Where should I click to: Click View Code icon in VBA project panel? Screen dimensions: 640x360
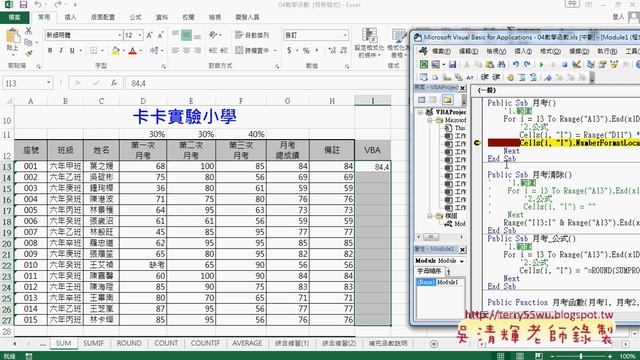[422, 100]
